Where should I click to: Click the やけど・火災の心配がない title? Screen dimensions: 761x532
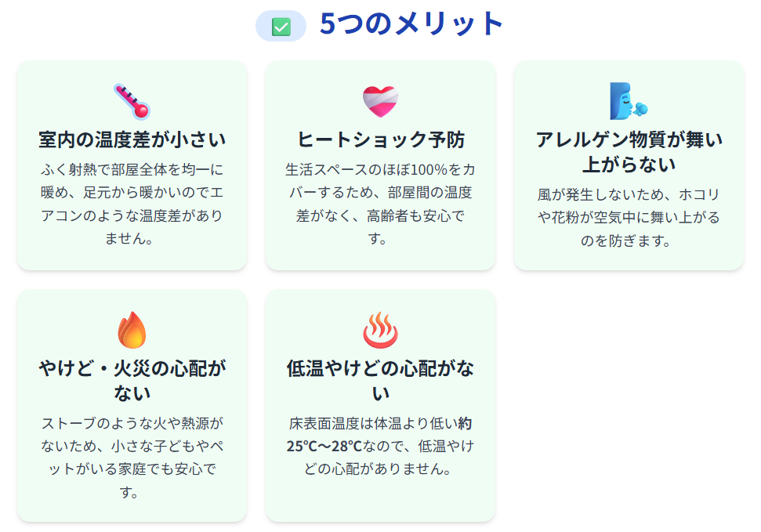coord(132,380)
